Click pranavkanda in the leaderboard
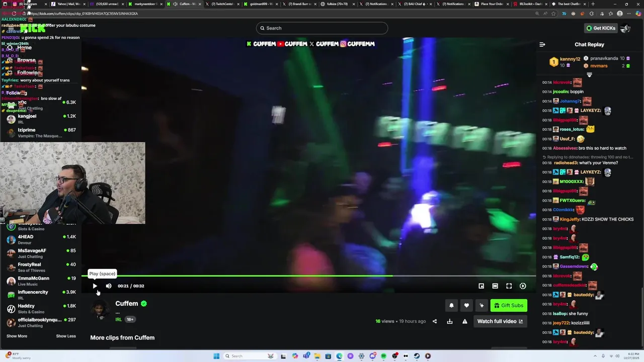This screenshot has height=362, width=644. point(604,58)
